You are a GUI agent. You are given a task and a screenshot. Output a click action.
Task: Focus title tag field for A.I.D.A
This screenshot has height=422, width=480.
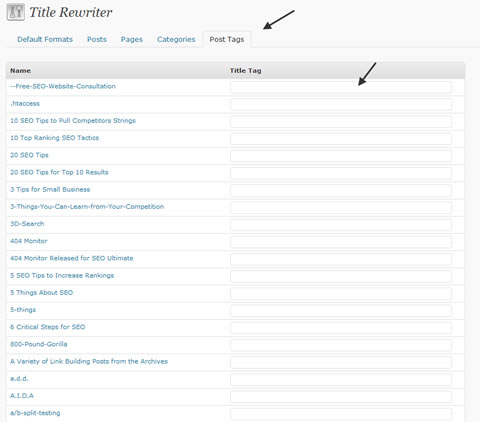pos(341,397)
